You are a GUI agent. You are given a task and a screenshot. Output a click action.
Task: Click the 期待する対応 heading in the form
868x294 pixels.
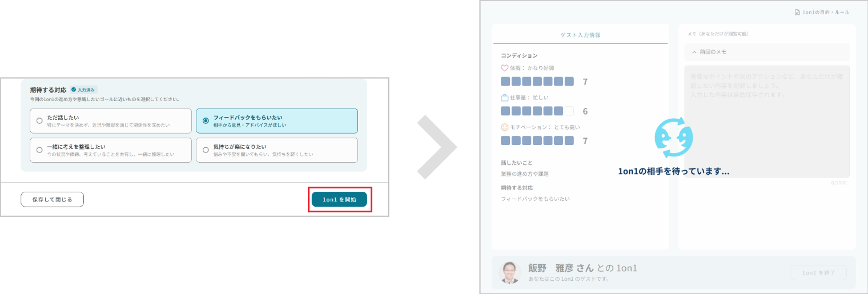[x=48, y=90]
